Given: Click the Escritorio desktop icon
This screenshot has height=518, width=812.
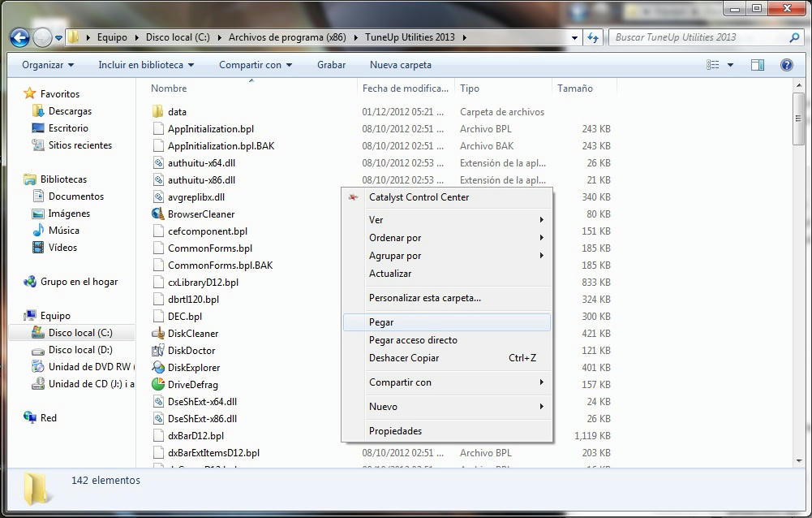Looking at the screenshot, I should (x=38, y=127).
